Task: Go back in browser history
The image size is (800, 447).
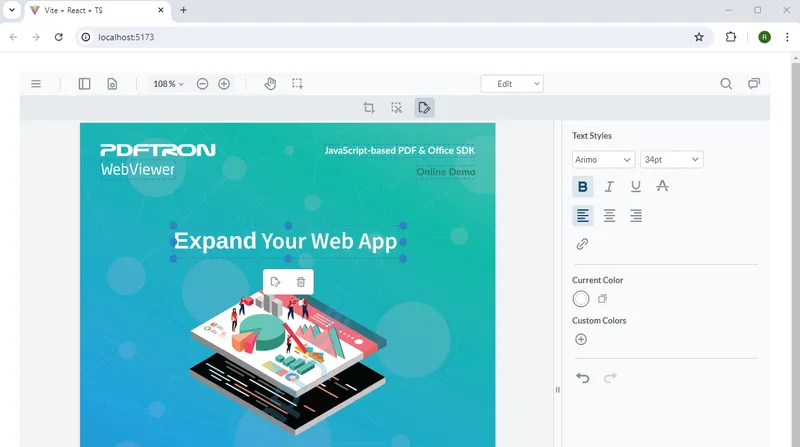Action: (x=13, y=37)
